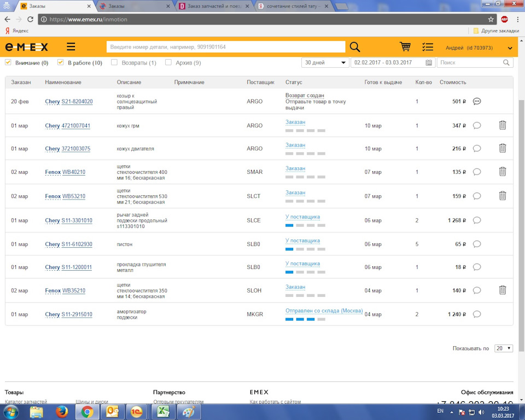The height and width of the screenshot is (420, 525).
Task: Open Firefox from the taskbar
Action: (x=62, y=412)
